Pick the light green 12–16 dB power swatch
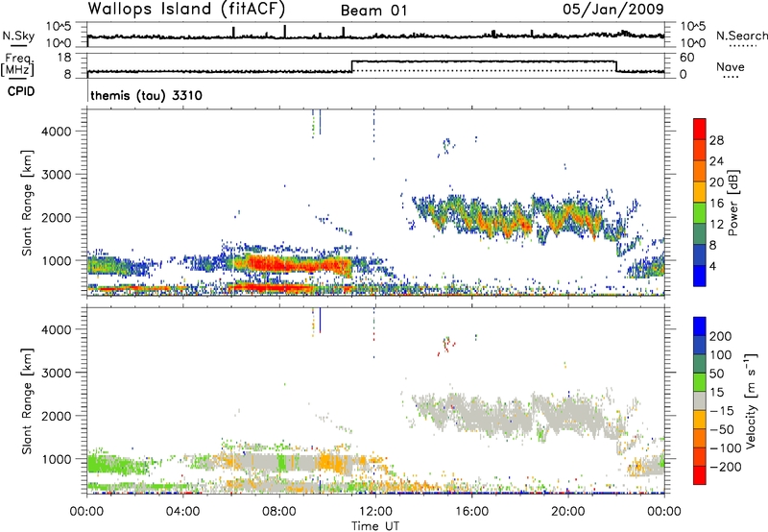This screenshot has height=532, width=768. point(700,213)
